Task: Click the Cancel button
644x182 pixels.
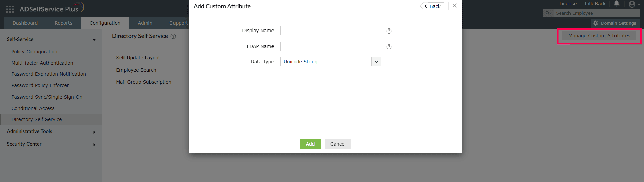Action: coord(338,144)
